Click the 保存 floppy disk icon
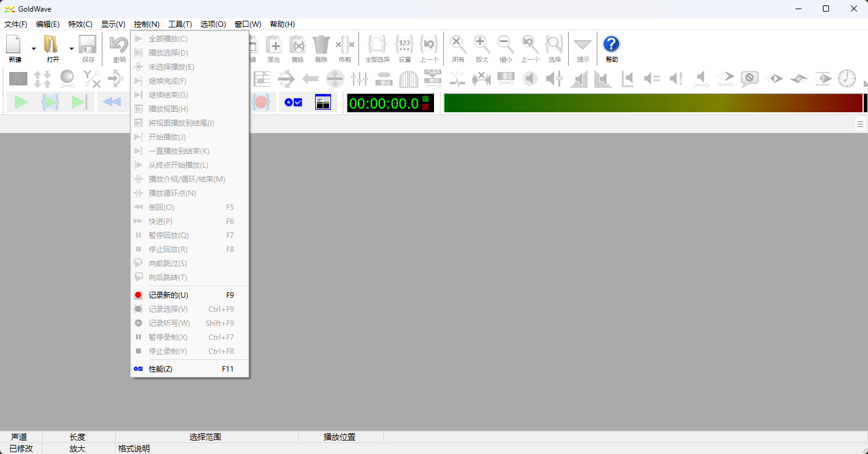This screenshot has width=868, height=454. tap(88, 45)
